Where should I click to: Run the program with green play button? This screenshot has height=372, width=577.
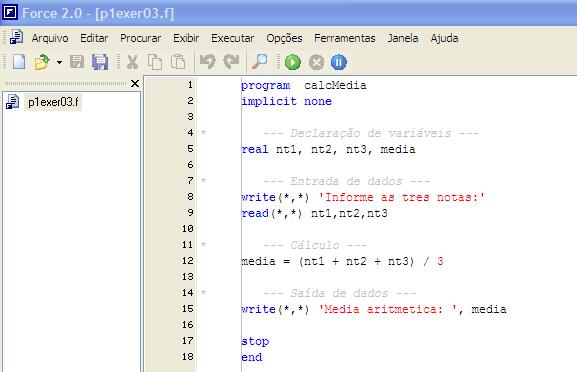[x=293, y=62]
